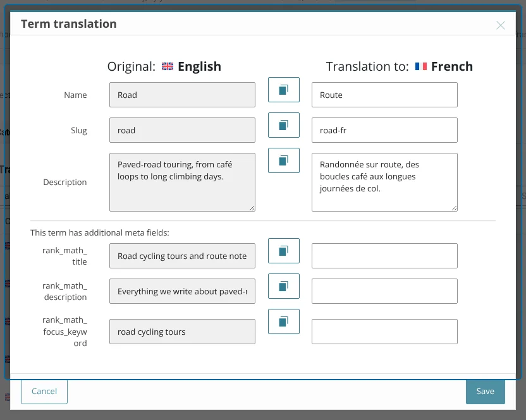Copy original Name to French translation
Viewport: 526px width, 420px height.
283,90
